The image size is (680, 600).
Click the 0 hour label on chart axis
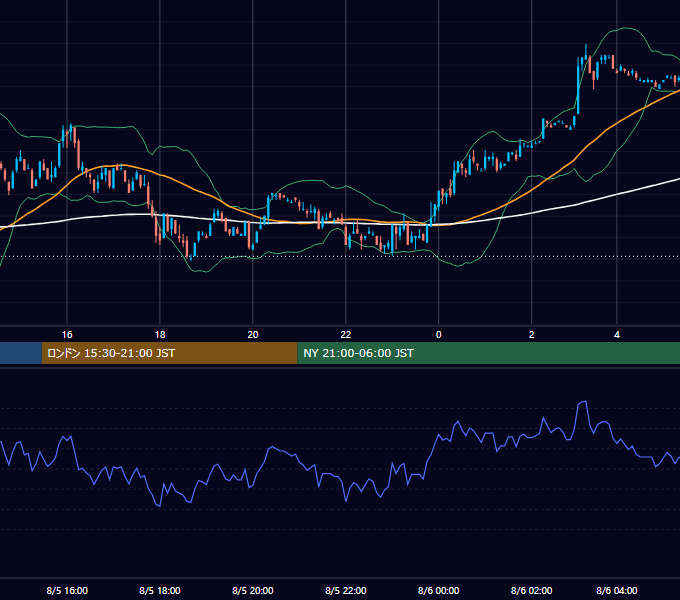point(438,335)
